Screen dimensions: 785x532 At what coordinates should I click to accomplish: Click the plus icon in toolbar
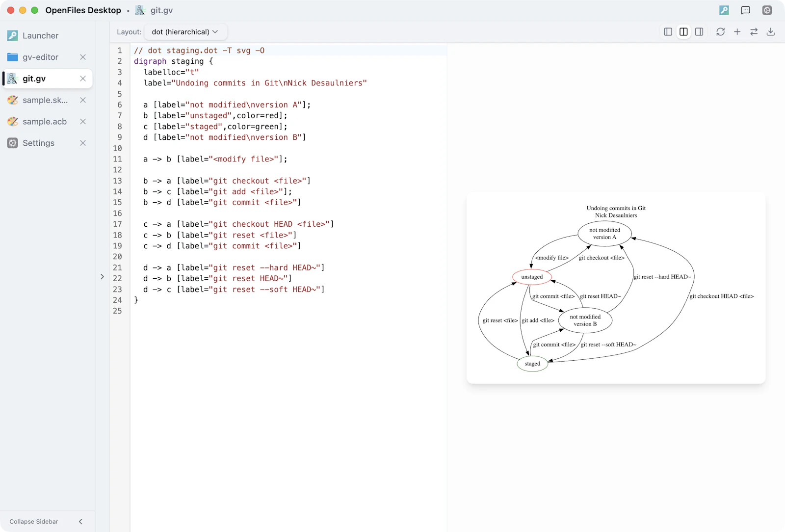pos(737,32)
